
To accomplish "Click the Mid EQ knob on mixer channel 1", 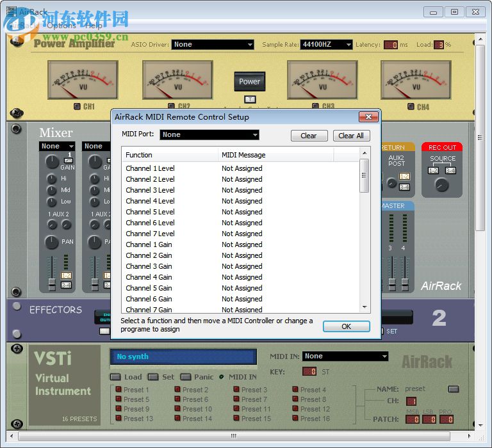I will coord(51,190).
